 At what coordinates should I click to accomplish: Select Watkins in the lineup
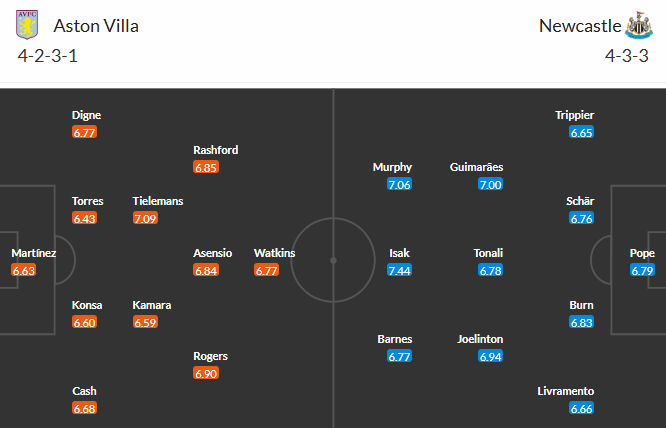pos(274,253)
